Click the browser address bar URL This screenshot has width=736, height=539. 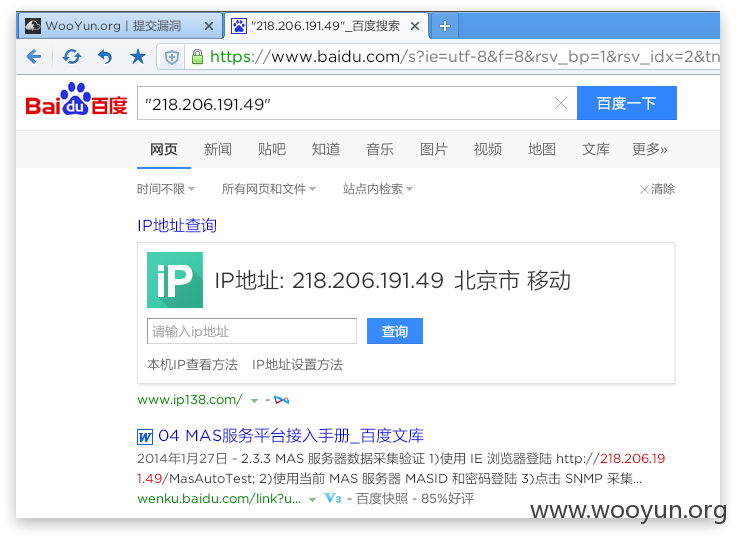(465, 57)
